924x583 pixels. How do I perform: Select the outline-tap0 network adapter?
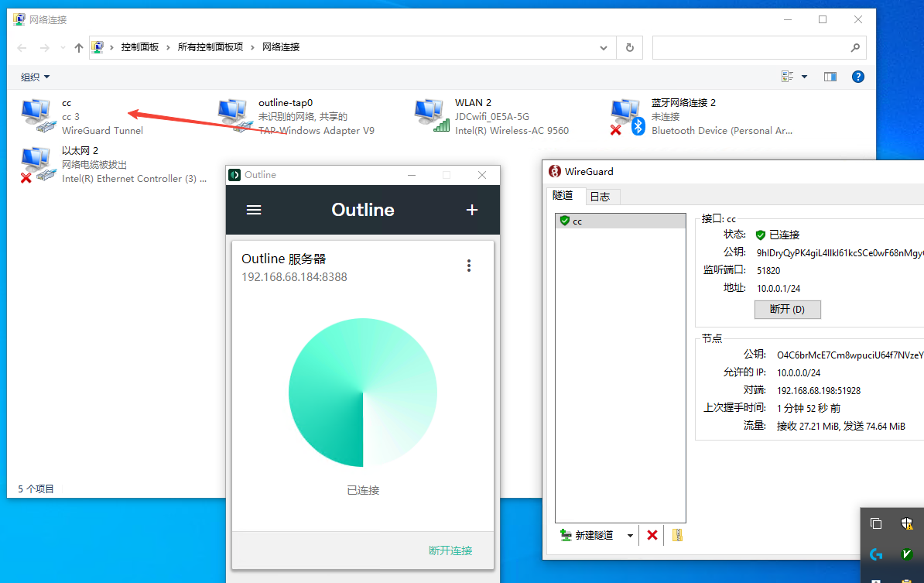coord(296,117)
